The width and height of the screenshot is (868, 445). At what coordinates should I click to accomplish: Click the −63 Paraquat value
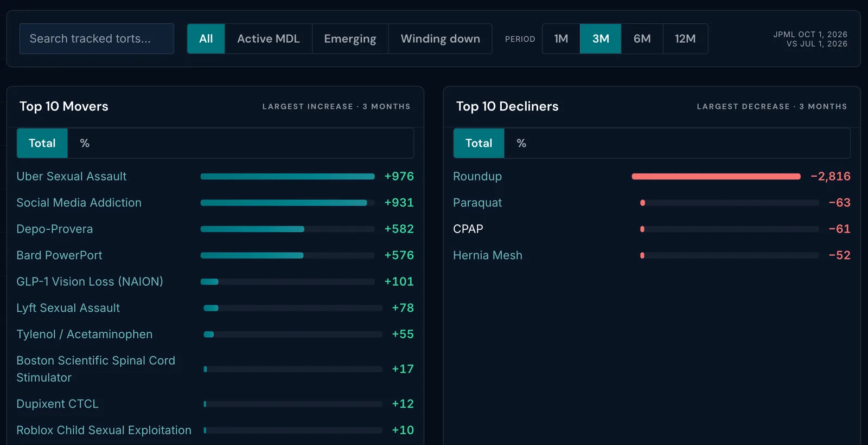coord(840,203)
